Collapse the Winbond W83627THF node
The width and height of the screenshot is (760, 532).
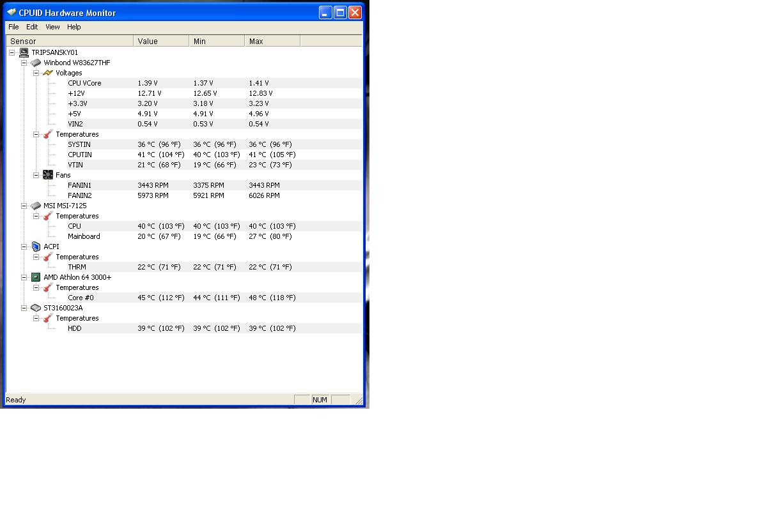[24, 63]
